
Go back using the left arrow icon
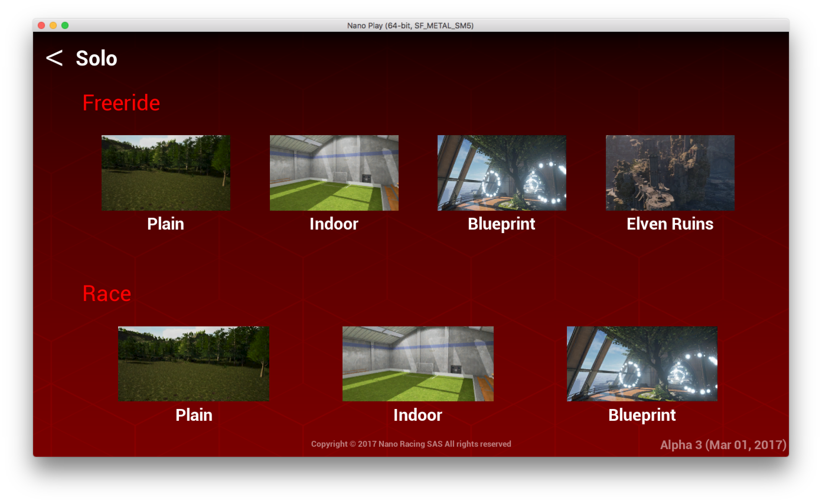pos(54,58)
